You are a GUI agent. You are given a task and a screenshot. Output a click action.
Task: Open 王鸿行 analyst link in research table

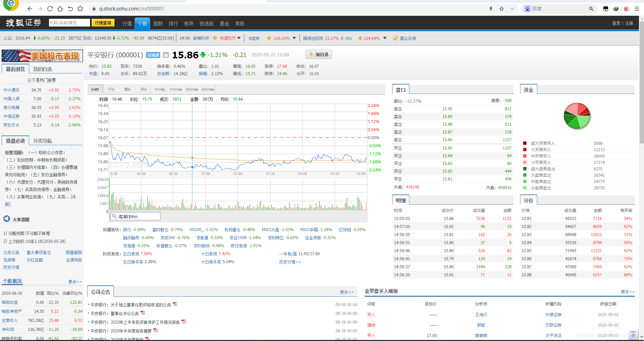481,315
